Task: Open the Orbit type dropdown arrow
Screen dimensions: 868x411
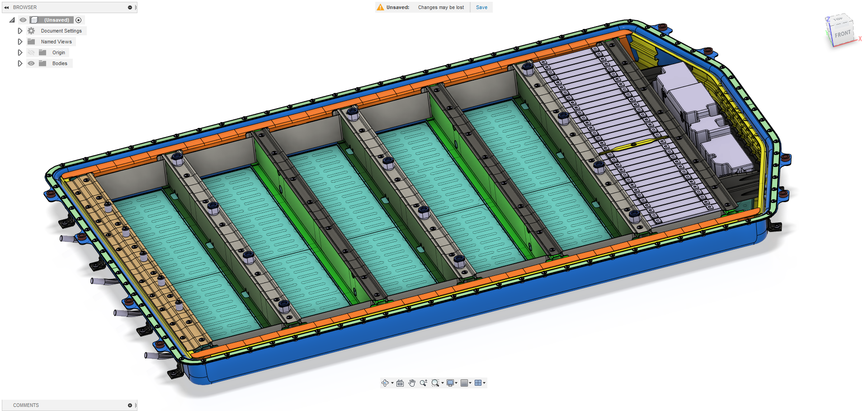Action: [x=392, y=383]
